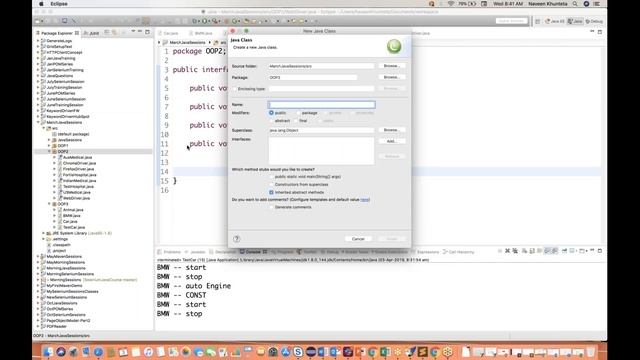Click Browse next to Package field

(x=391, y=77)
